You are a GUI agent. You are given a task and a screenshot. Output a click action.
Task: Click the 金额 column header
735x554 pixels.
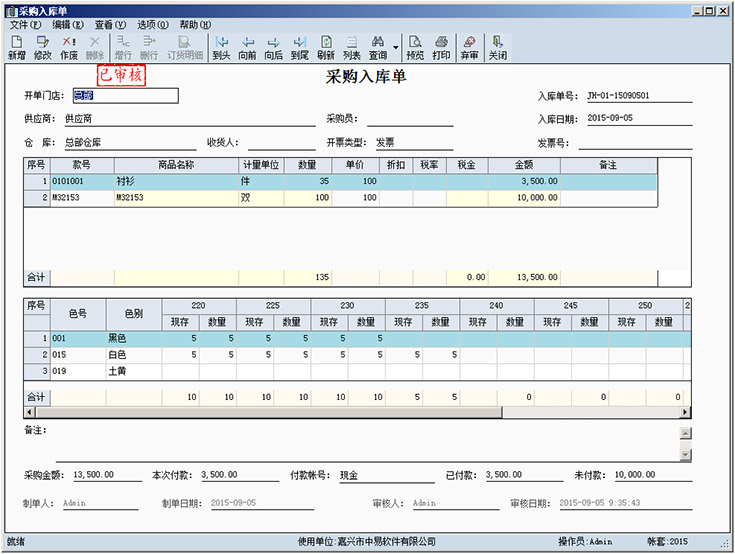pos(524,165)
